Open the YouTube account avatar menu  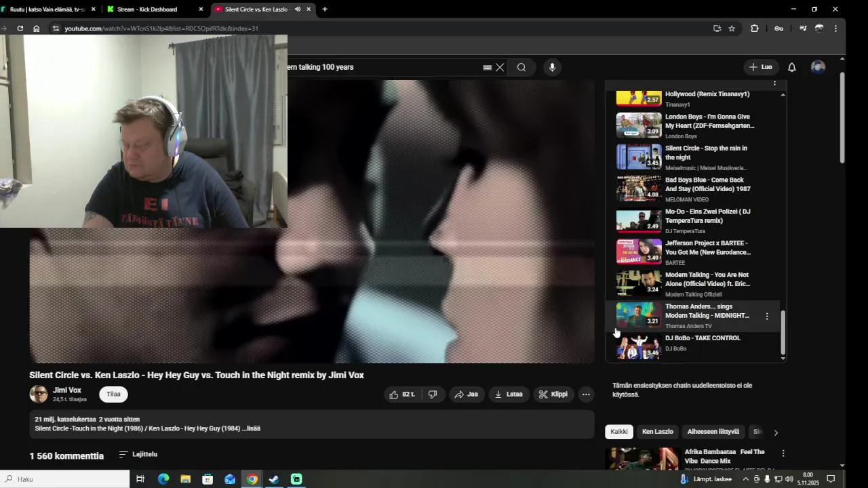click(x=818, y=67)
